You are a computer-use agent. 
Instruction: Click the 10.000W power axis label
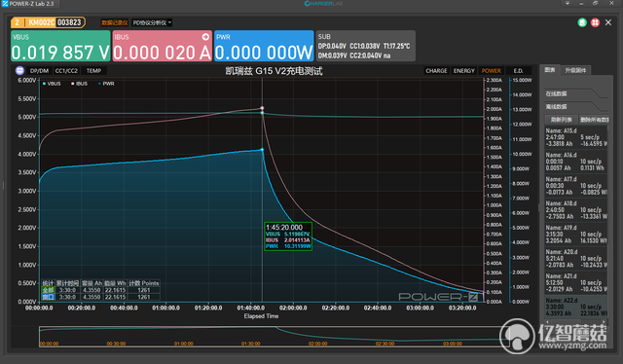tap(522, 154)
